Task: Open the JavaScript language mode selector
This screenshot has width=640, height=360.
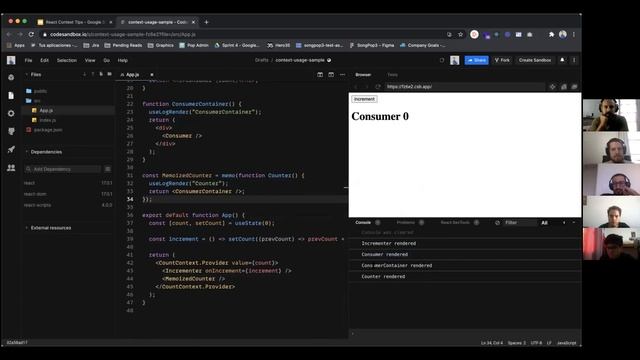Action: 567,343
